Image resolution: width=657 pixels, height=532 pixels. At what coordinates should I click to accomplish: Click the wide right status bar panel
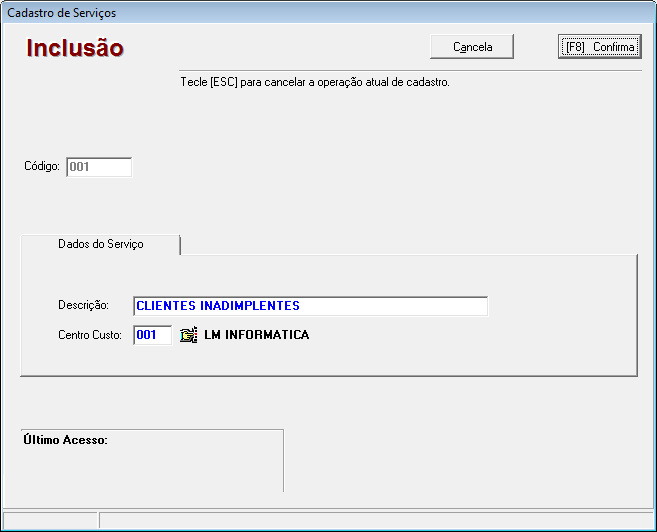(x=376, y=520)
